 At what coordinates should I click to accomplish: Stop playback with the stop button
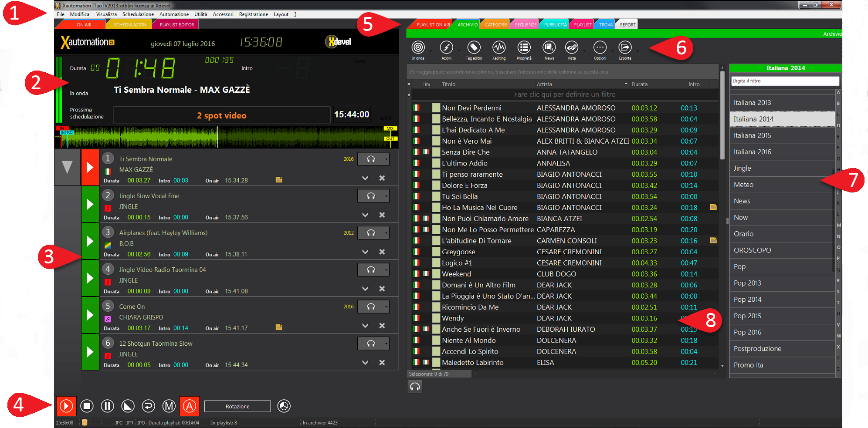coord(87,406)
